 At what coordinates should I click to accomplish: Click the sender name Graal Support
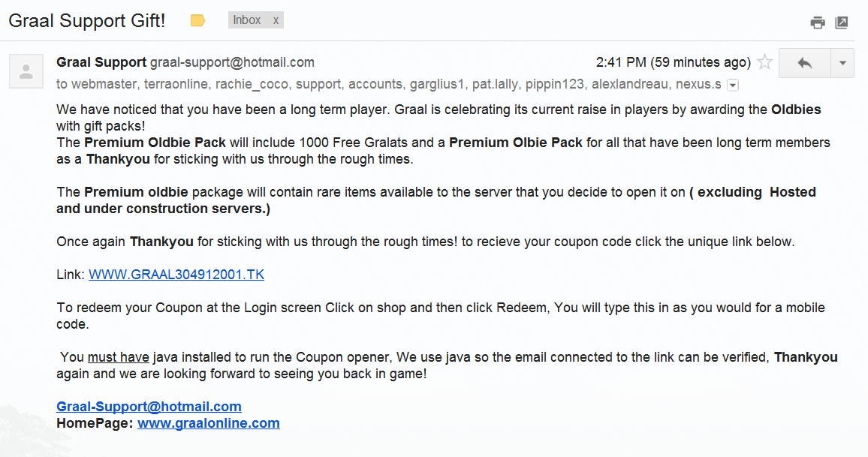101,62
